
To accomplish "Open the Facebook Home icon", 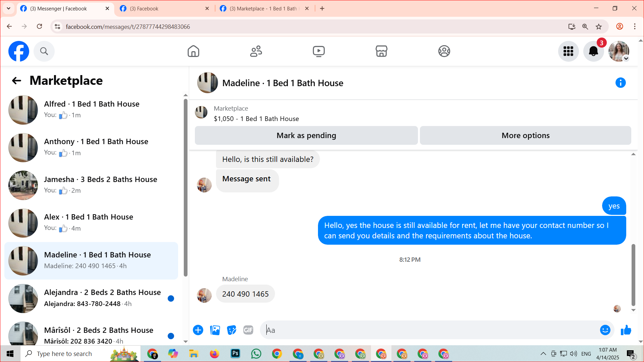I will pos(193,51).
